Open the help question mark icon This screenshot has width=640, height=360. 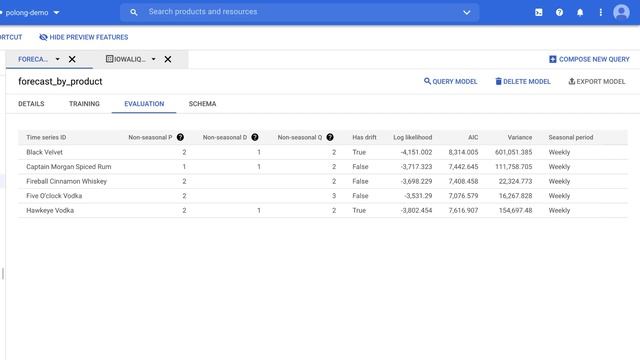click(559, 13)
